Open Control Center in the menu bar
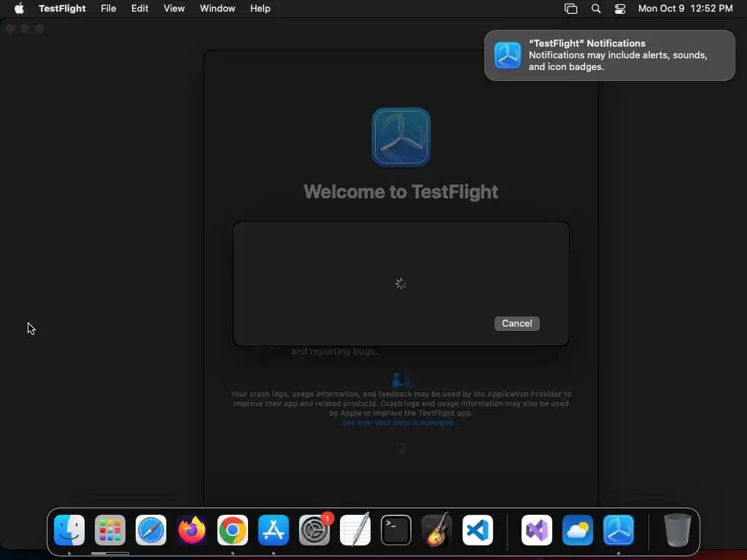747x560 pixels. (x=620, y=9)
